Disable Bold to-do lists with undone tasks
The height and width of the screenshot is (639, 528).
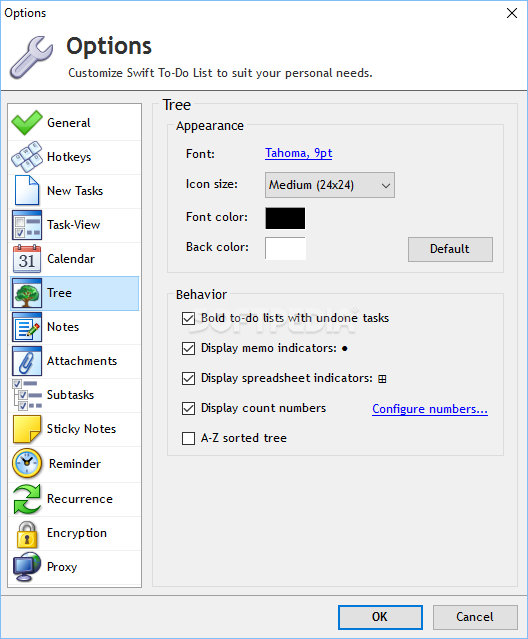point(188,318)
